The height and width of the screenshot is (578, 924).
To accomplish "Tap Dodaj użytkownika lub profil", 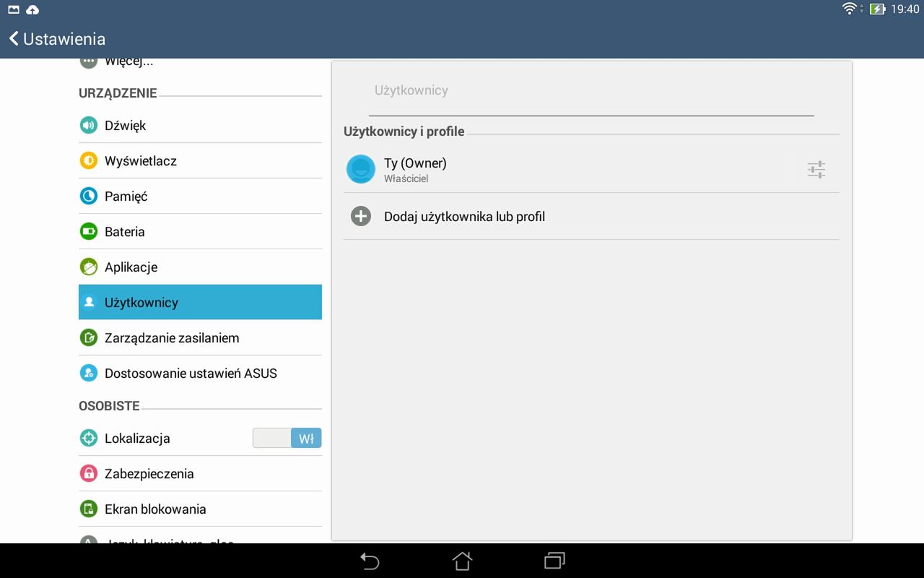I will (591, 216).
